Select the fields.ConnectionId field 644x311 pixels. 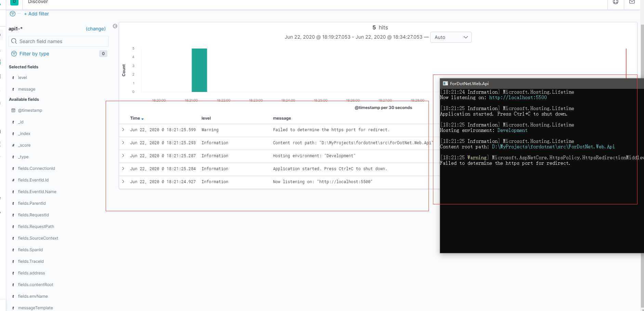(37, 168)
